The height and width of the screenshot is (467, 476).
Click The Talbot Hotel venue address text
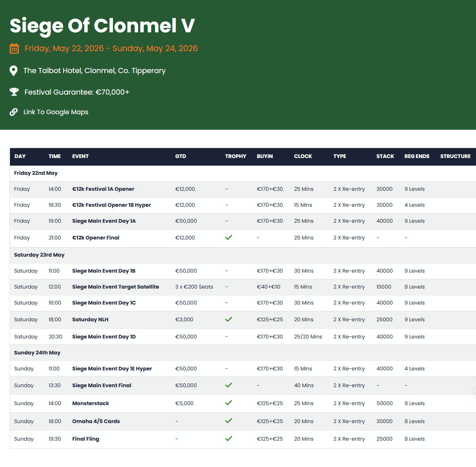coord(94,71)
